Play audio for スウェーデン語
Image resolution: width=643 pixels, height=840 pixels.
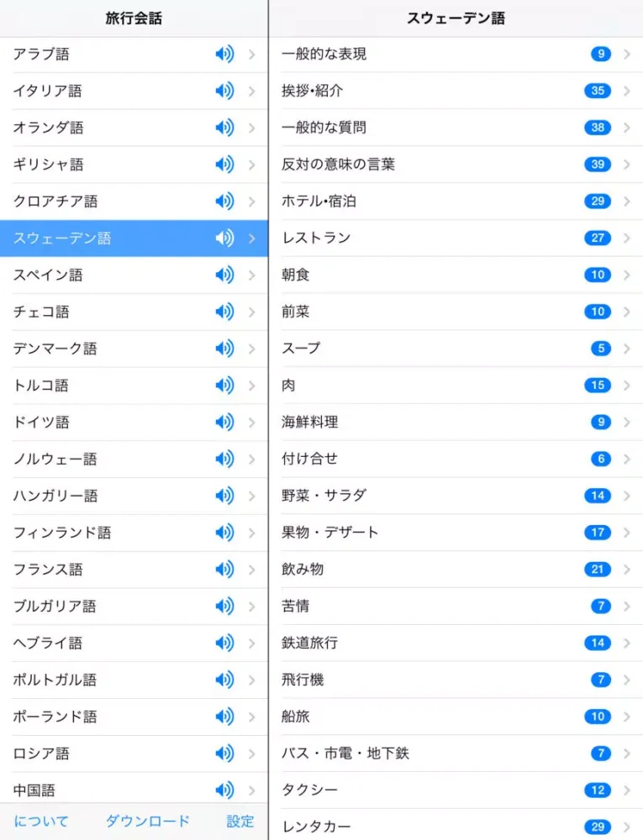224,239
